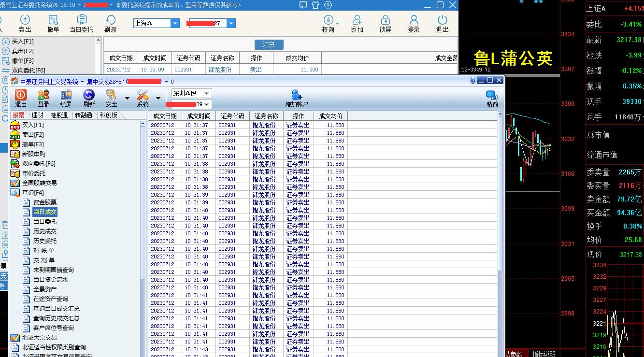Image resolution: width=644 pixels, height=357 pixels.
Task: Open the 深圳A股 market dropdown
Action: (206, 93)
